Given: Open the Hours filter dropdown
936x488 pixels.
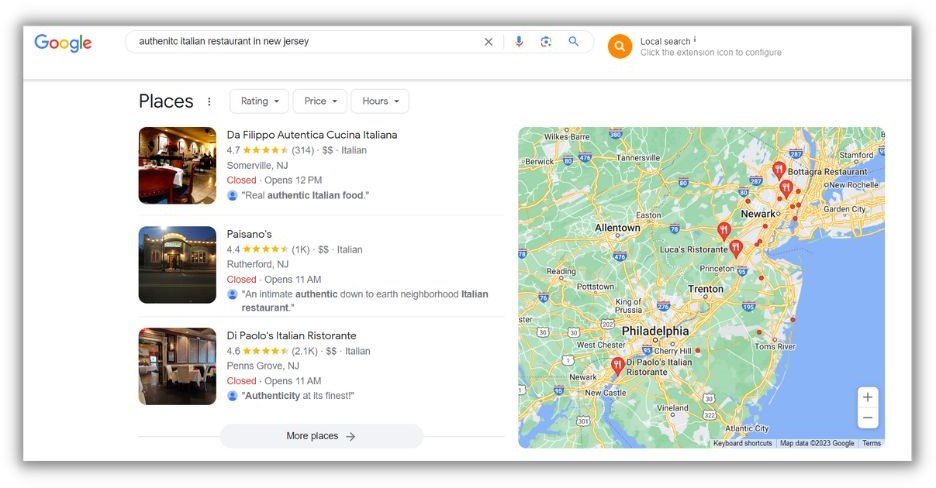Looking at the screenshot, I should tap(380, 101).
